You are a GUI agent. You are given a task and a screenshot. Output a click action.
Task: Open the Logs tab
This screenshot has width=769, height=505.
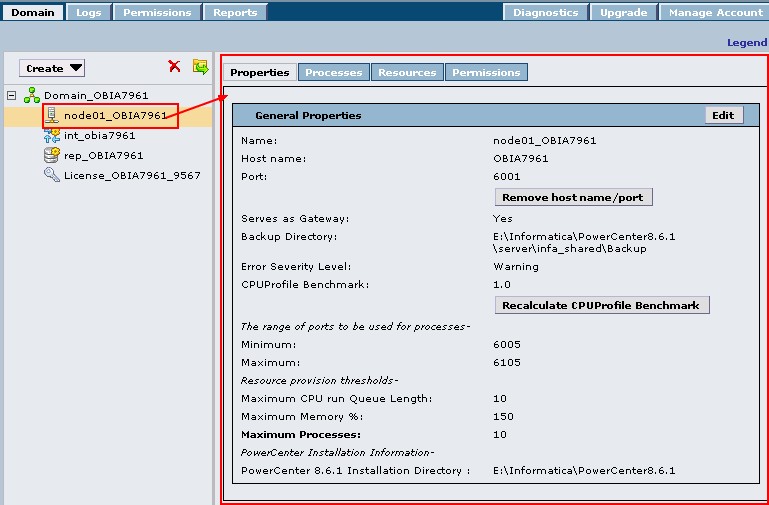tap(89, 12)
